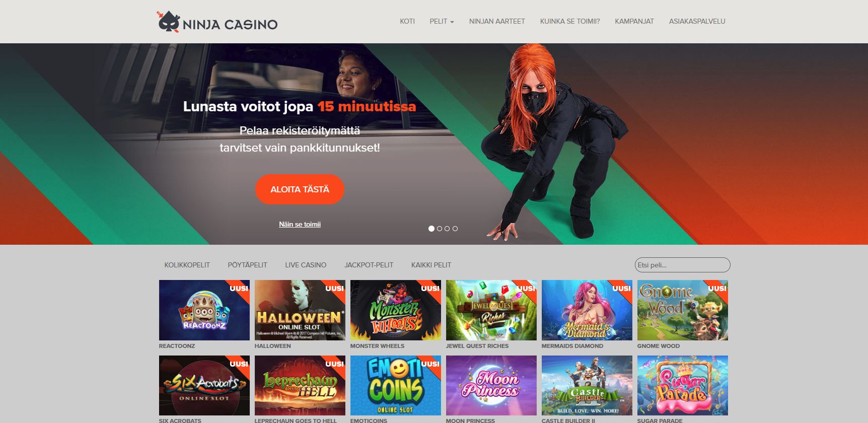The width and height of the screenshot is (868, 423).
Task: Select the first carousel slide dot
Action: point(431,229)
